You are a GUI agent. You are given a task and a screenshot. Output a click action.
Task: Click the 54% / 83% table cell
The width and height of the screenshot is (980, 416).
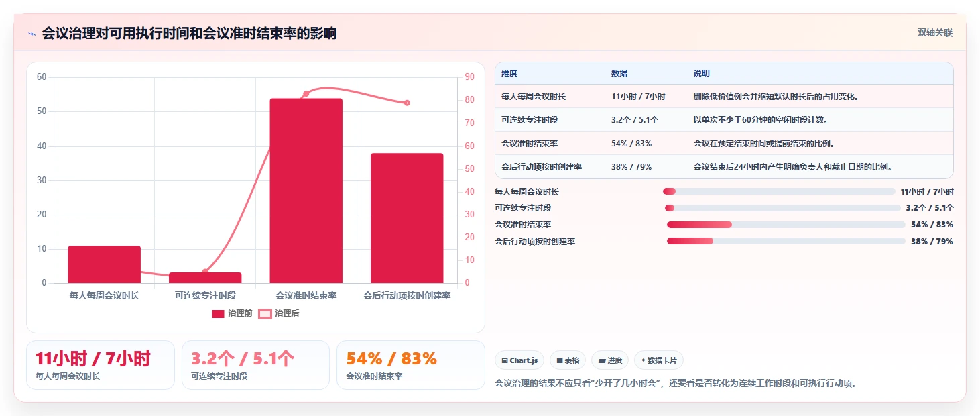(x=631, y=144)
